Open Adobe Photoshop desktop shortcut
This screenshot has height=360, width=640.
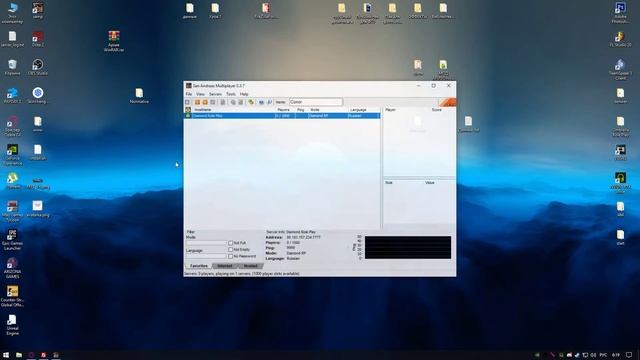click(x=620, y=12)
